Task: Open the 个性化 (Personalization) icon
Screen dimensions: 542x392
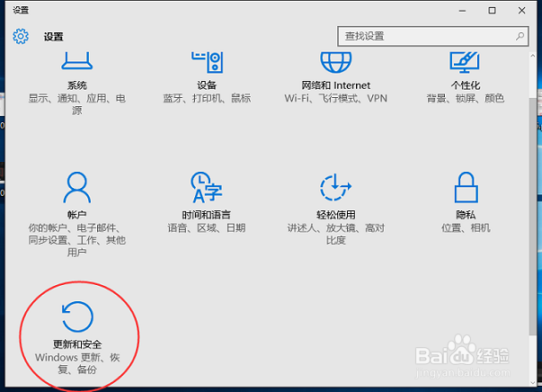Action: [x=465, y=62]
